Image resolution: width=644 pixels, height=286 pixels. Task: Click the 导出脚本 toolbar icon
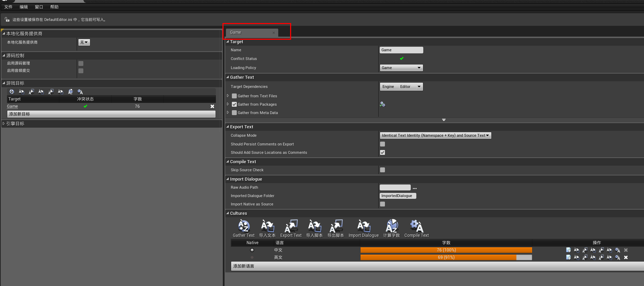(336, 228)
